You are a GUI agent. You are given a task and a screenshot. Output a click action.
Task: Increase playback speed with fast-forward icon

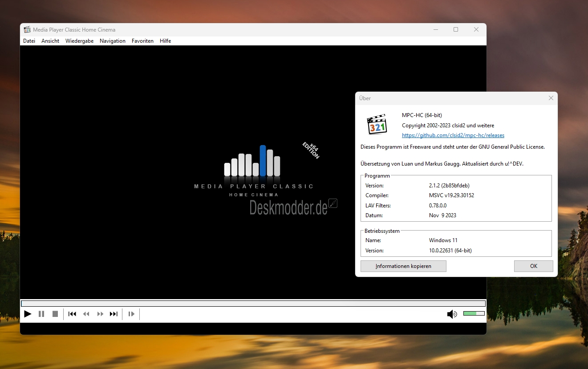pyautogui.click(x=100, y=314)
